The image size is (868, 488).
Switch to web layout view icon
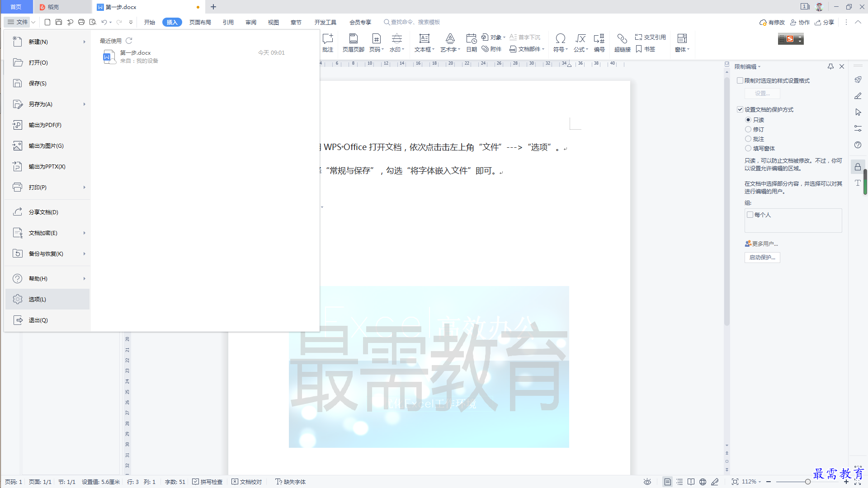pyautogui.click(x=703, y=482)
